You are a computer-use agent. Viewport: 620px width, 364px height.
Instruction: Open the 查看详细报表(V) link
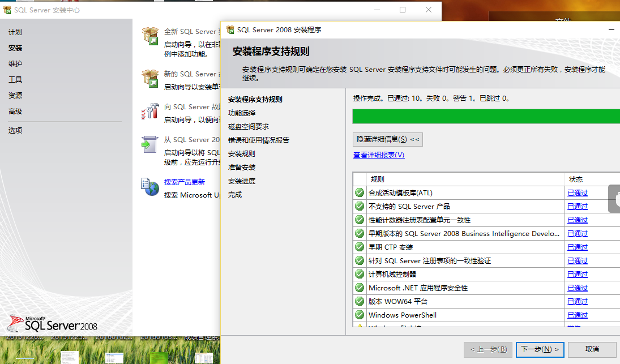(379, 155)
